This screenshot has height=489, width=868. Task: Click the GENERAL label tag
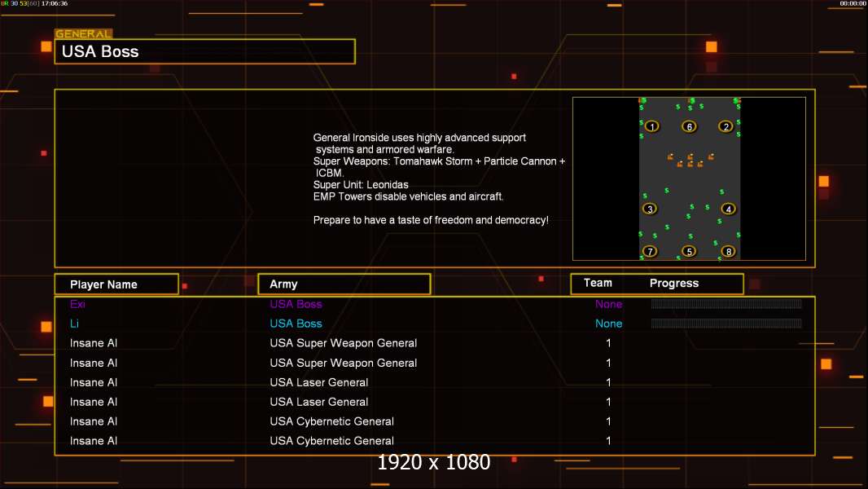(x=84, y=33)
